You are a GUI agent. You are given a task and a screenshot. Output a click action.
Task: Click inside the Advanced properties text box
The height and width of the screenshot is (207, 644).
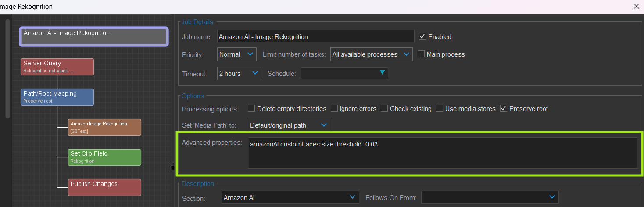click(443, 153)
